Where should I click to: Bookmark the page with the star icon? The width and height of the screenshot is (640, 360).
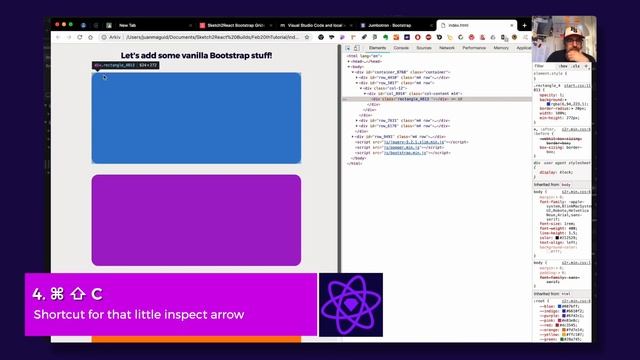coord(307,37)
